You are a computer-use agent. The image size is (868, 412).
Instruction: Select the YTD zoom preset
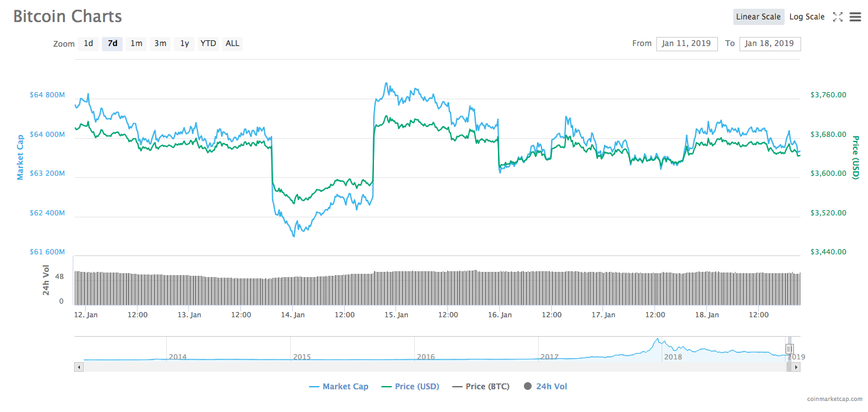[x=208, y=43]
